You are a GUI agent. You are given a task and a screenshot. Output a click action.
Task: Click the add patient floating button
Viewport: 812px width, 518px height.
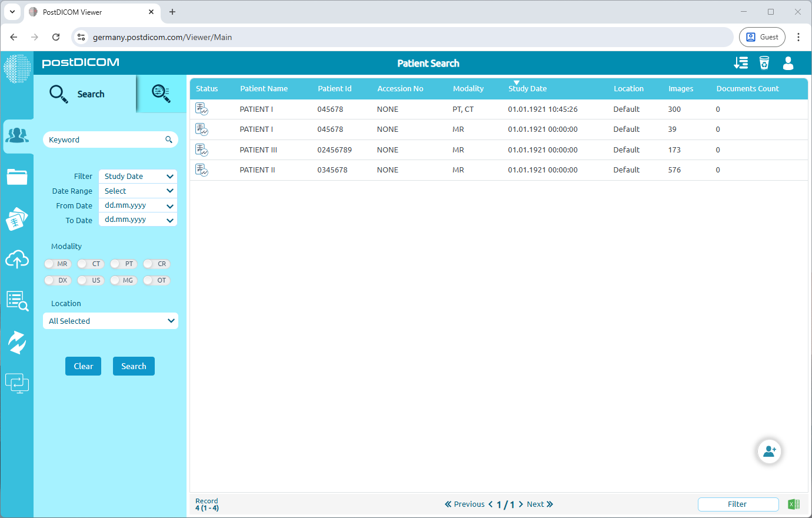pyautogui.click(x=769, y=451)
